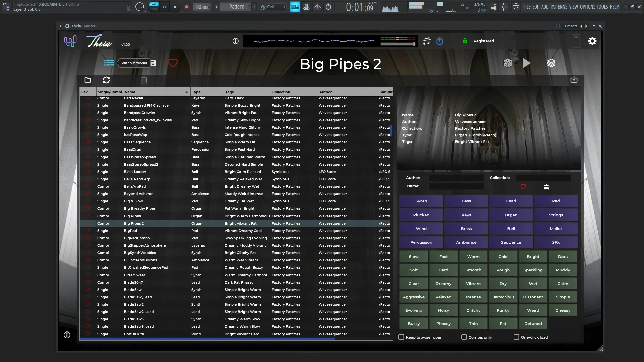
Task: Click the trash delete patch icon
Action: pyautogui.click(x=144, y=80)
